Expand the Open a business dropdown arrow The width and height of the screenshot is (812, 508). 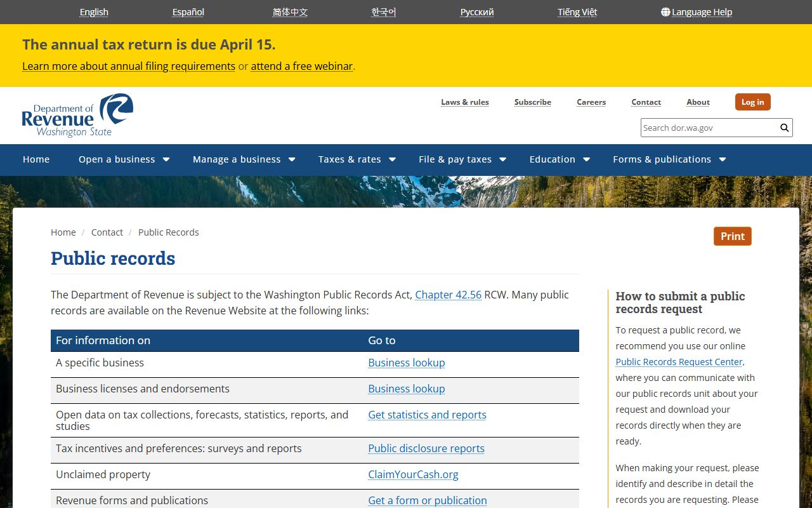click(x=166, y=159)
